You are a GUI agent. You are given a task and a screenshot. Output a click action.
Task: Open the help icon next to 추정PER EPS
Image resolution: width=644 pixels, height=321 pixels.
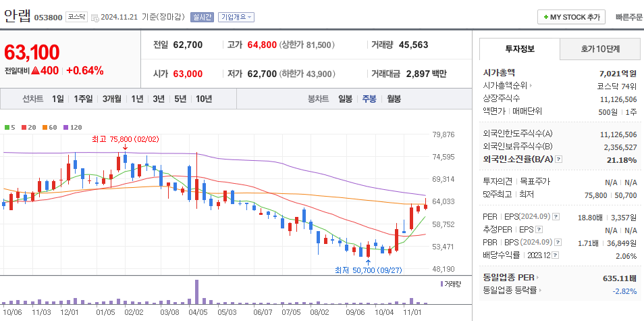(539, 230)
